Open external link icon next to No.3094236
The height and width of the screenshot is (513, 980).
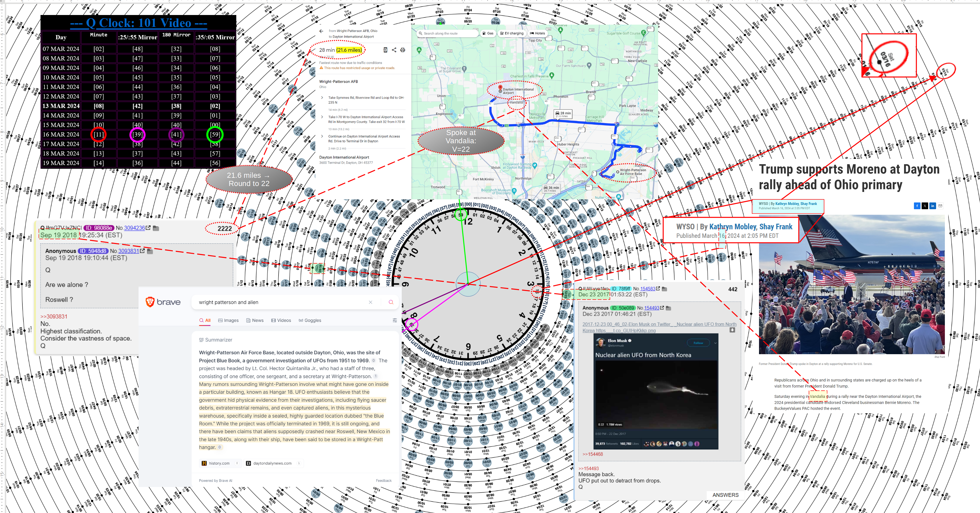click(148, 228)
